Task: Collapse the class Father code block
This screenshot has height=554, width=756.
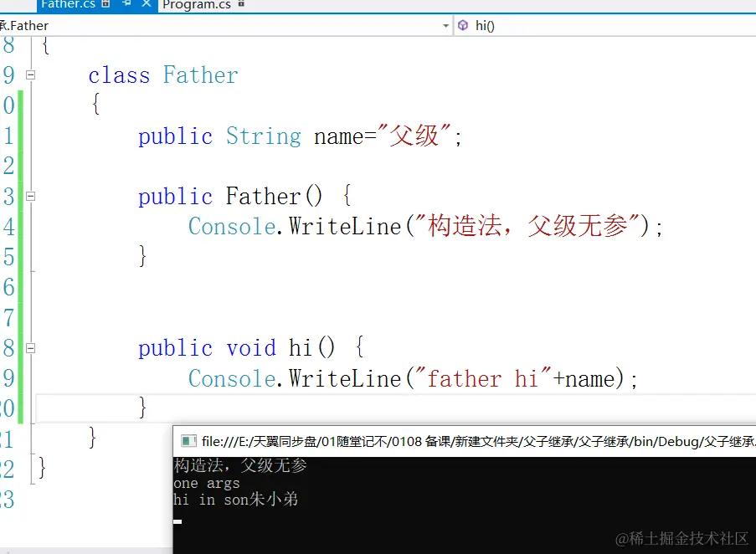Action: click(30, 74)
